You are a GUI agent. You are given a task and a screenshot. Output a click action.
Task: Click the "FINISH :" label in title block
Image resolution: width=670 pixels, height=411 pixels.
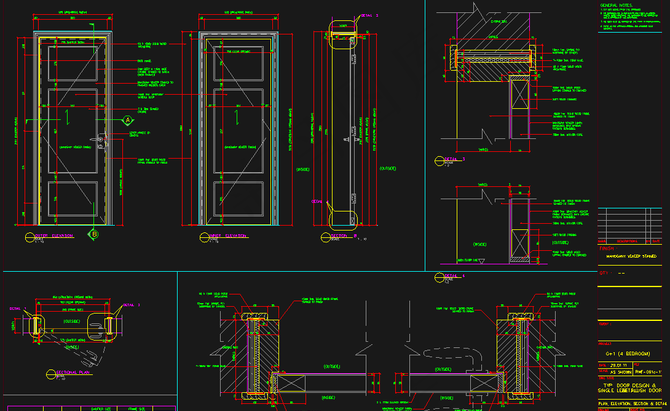(x=608, y=248)
